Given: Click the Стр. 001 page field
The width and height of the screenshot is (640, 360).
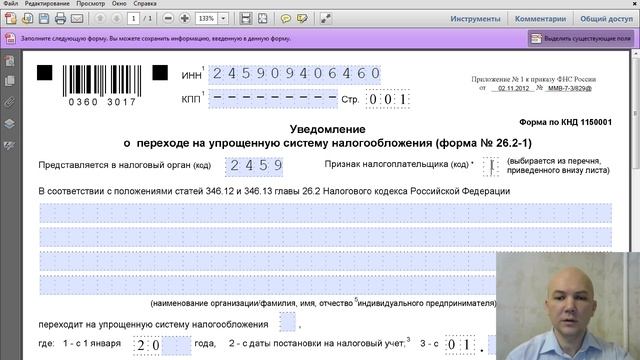Looking at the screenshot, I should click(388, 99).
